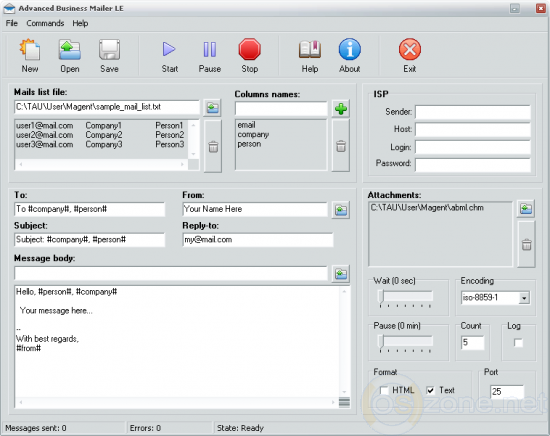
Task: Load From name from a file
Action: tap(341, 210)
